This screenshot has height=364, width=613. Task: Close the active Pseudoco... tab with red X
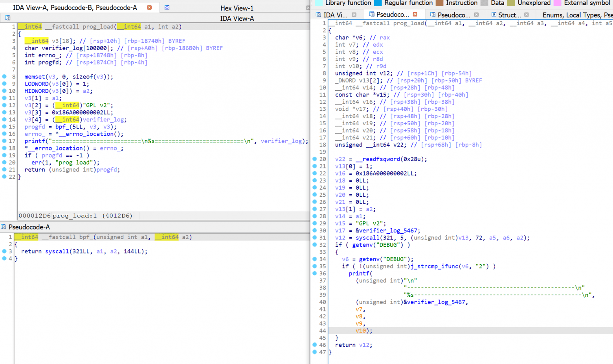point(415,15)
